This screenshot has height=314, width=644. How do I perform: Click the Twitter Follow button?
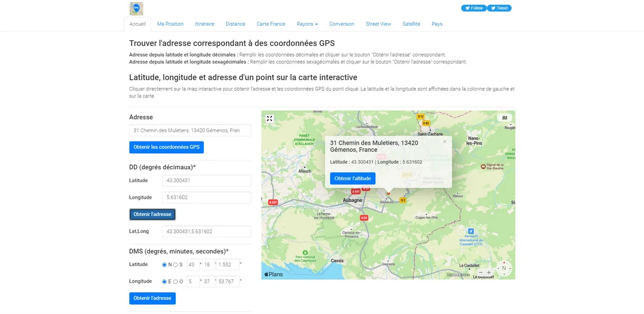[474, 8]
